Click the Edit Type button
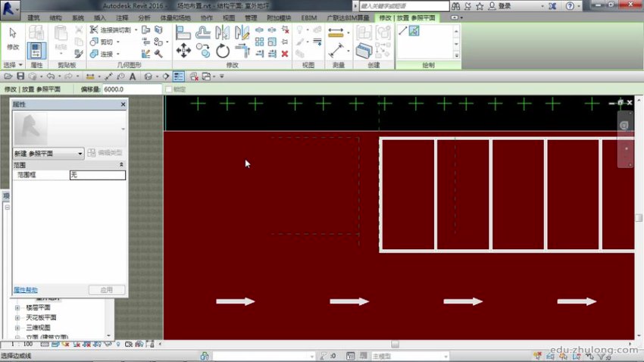The height and width of the screenshot is (362, 644). [105, 153]
